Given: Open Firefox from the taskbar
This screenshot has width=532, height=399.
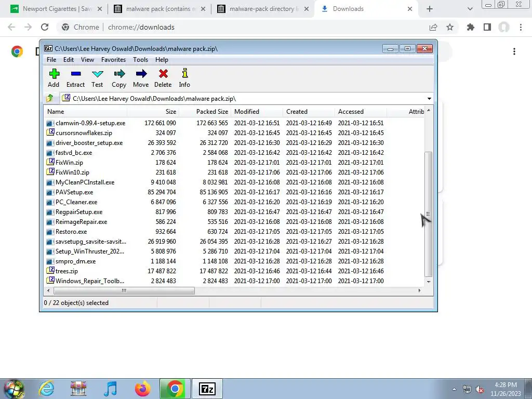Looking at the screenshot, I should [x=142, y=389].
